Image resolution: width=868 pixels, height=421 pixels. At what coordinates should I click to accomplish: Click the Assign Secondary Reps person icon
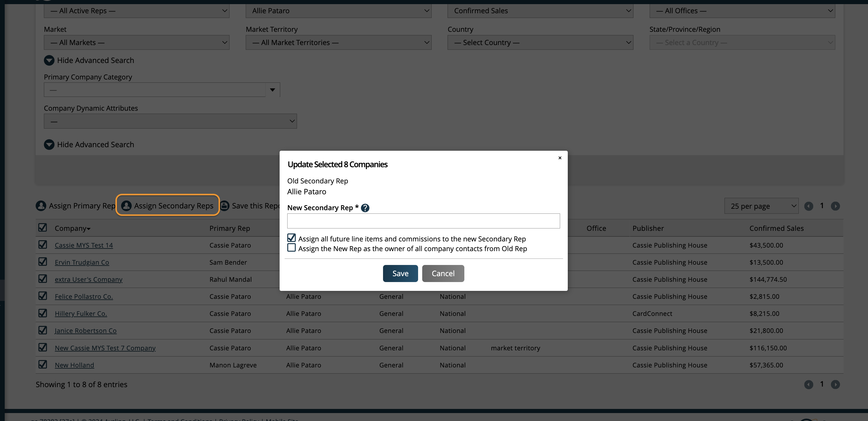[x=126, y=206]
